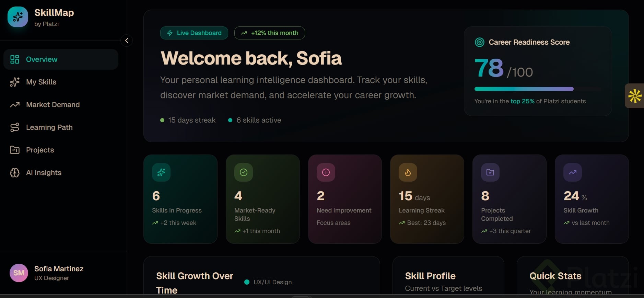Viewport: 644px width, 298px height.
Task: Click the Live Dashboard badge
Action: coord(194,33)
